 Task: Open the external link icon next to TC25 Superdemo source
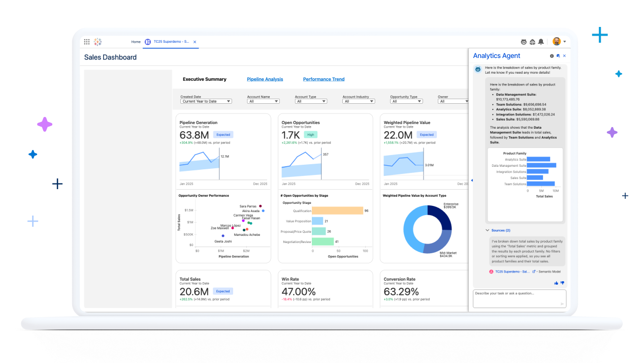pos(534,271)
